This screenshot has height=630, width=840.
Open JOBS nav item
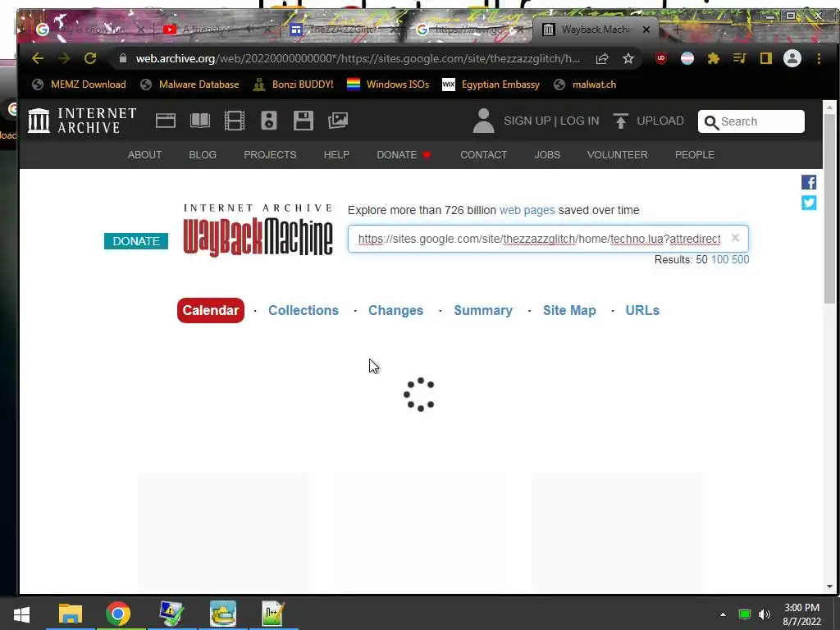coord(547,155)
